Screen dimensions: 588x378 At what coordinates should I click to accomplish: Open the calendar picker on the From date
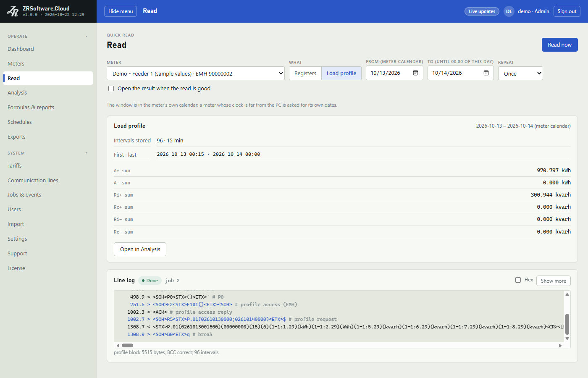(x=415, y=73)
